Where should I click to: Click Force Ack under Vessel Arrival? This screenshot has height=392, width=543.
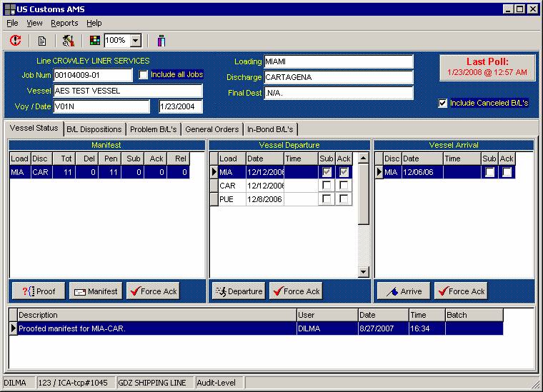click(x=461, y=291)
